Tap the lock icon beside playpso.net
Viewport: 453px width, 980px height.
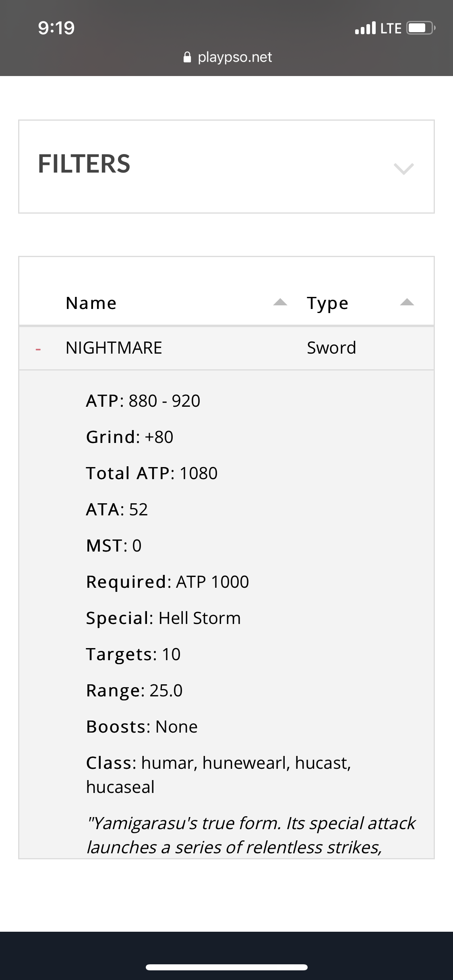pos(187,58)
